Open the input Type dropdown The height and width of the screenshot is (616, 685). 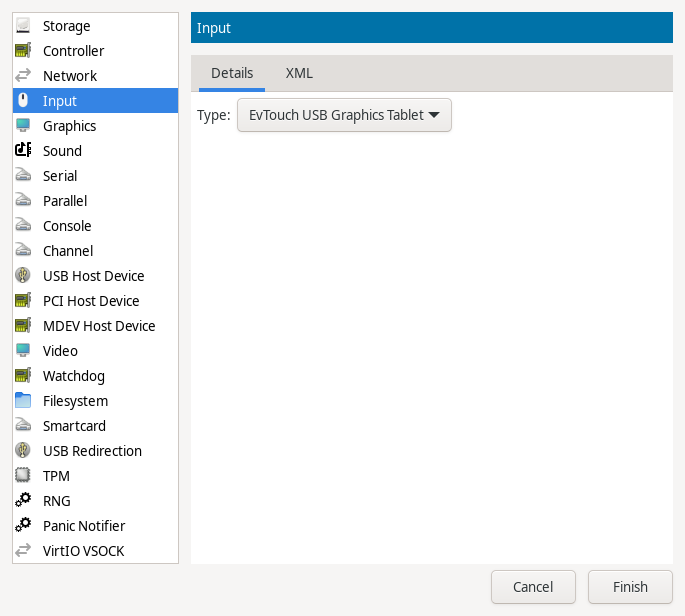(344, 115)
